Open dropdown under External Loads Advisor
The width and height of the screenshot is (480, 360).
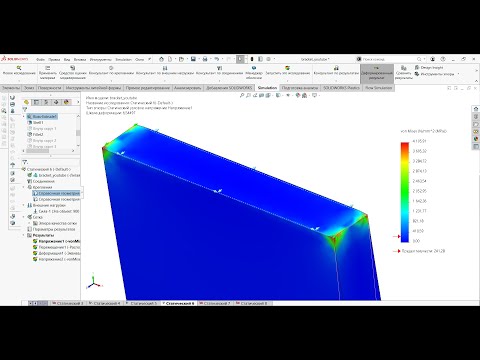pos(165,80)
